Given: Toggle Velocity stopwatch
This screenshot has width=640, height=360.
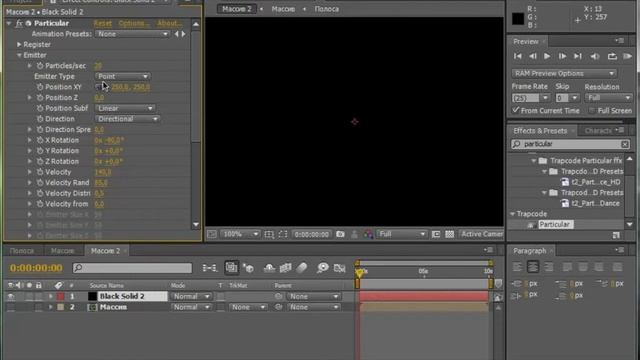Looking at the screenshot, I should click(x=40, y=172).
